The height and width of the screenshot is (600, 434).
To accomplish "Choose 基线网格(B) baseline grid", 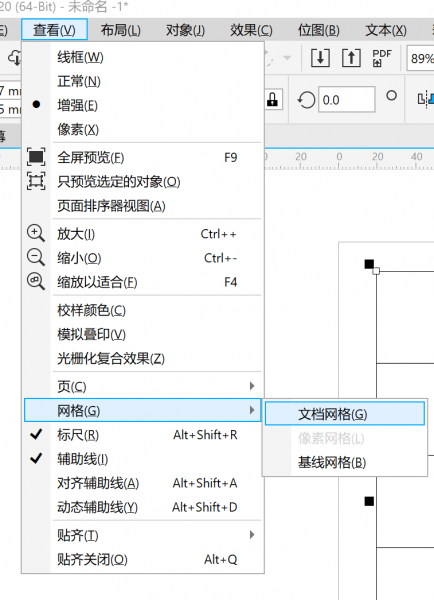I will [345, 463].
